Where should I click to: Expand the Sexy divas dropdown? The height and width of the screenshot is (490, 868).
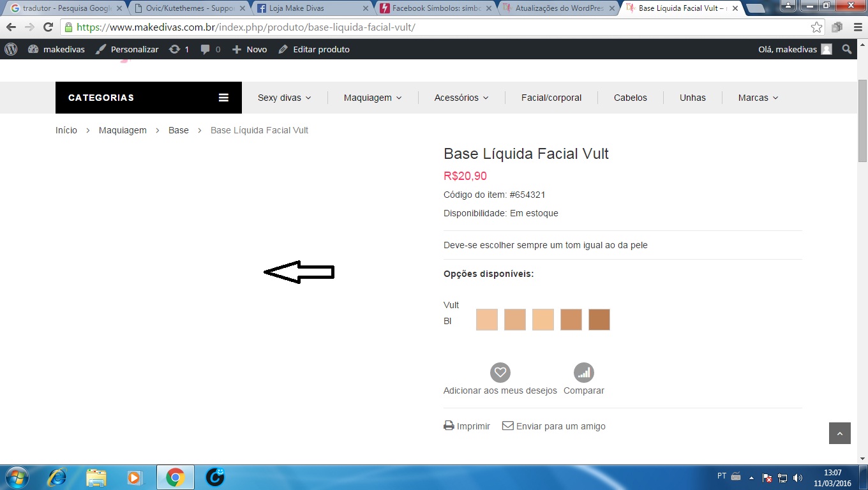[284, 98]
